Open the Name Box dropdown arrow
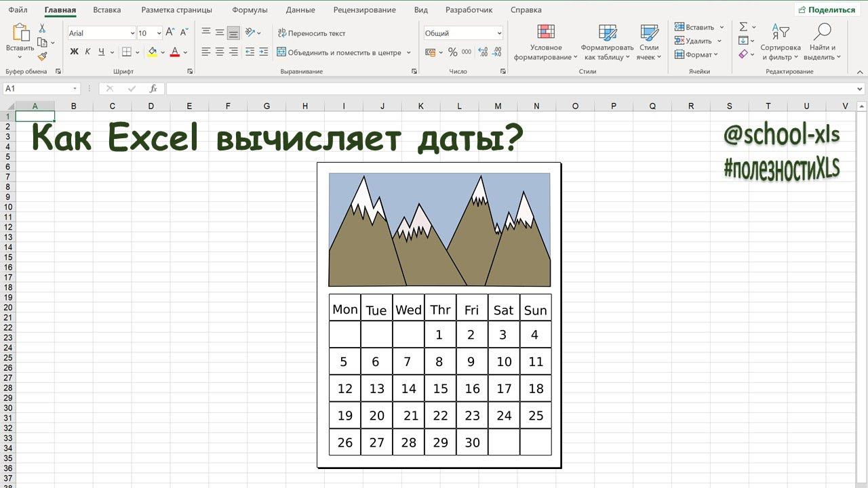The width and height of the screenshot is (868, 488). [x=75, y=89]
